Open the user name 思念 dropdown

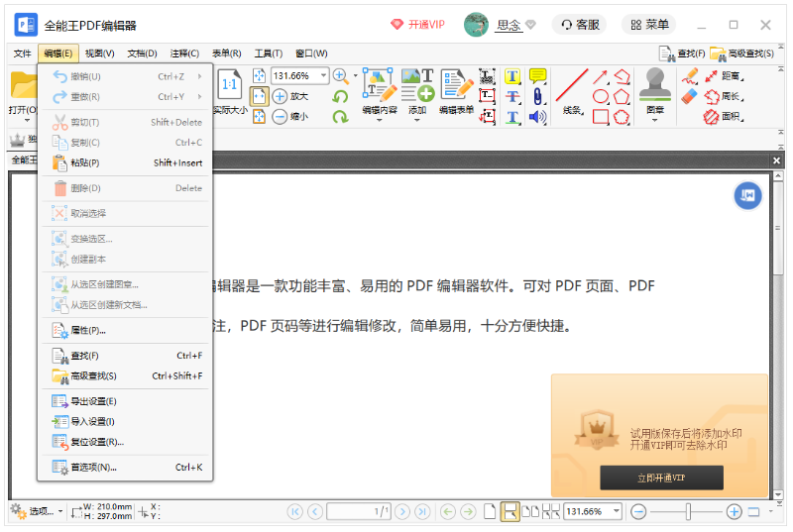(x=530, y=24)
